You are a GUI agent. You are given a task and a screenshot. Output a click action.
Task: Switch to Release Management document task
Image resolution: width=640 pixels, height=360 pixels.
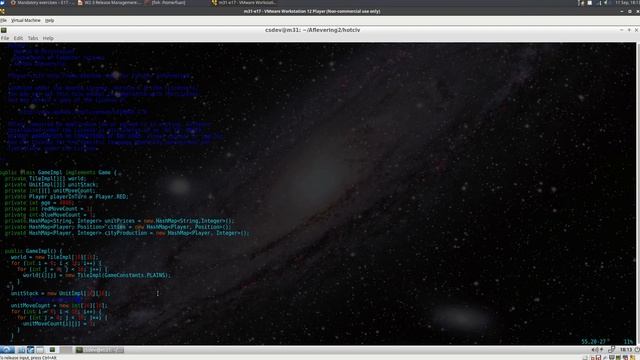tap(109, 3)
